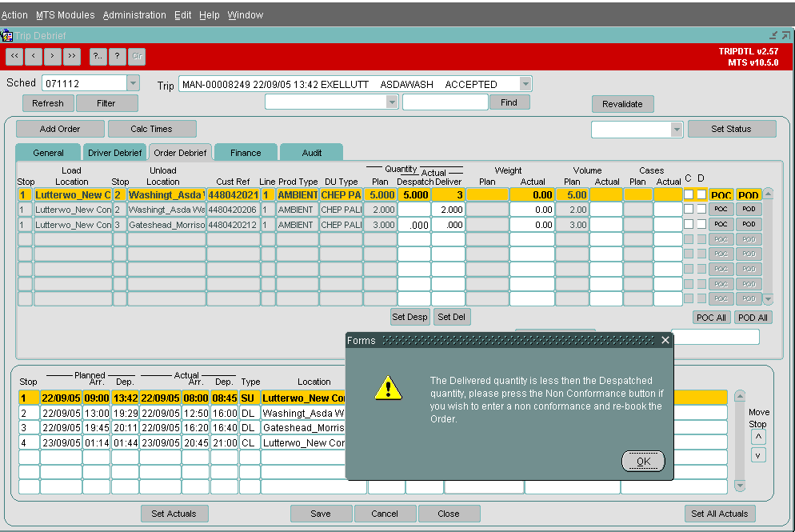Click POD for order 448042021 row
This screenshot has height=532, width=795.
click(749, 194)
